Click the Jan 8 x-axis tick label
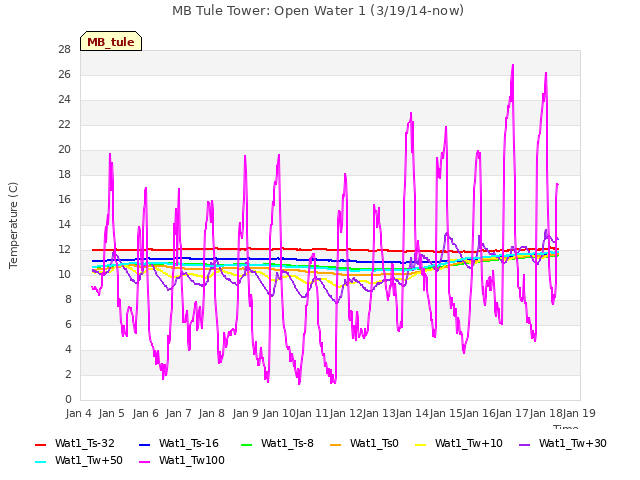 coord(211,413)
